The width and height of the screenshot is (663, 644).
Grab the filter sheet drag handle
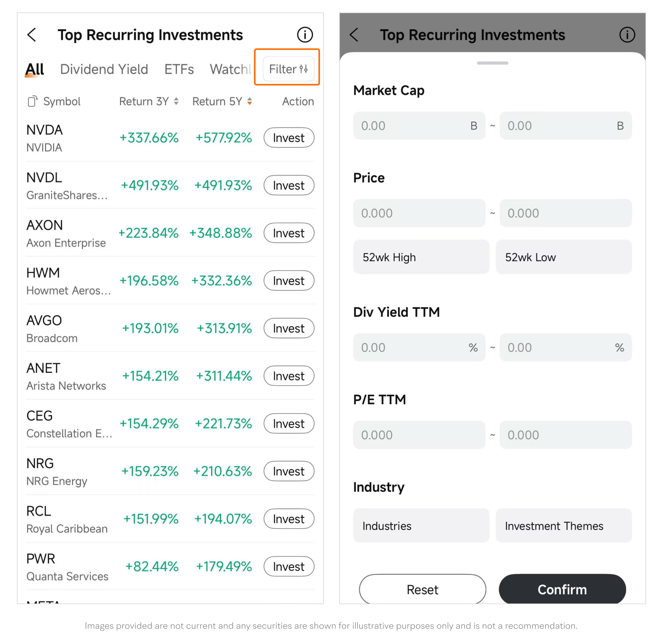492,63
